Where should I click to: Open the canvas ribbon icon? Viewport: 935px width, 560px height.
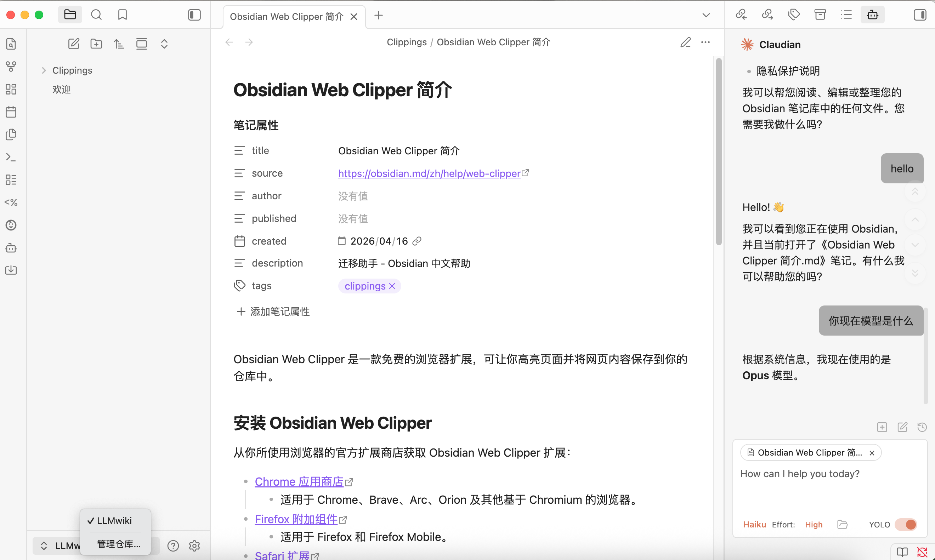11,89
